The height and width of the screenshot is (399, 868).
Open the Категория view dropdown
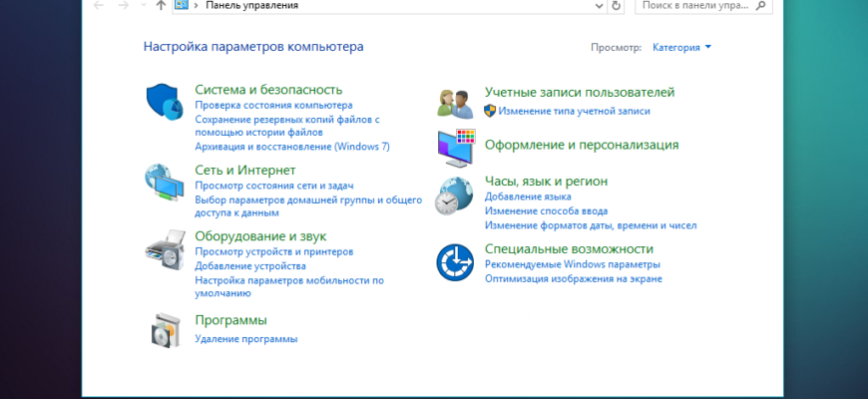point(682,48)
